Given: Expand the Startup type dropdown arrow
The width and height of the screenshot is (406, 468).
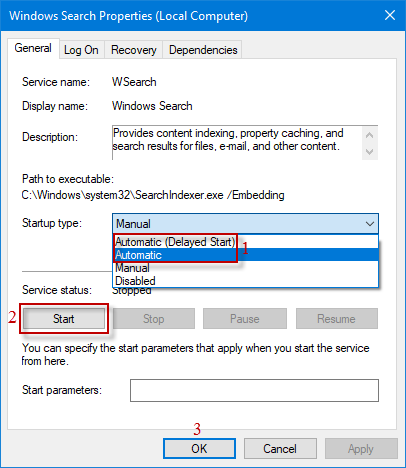Looking at the screenshot, I should click(370, 224).
